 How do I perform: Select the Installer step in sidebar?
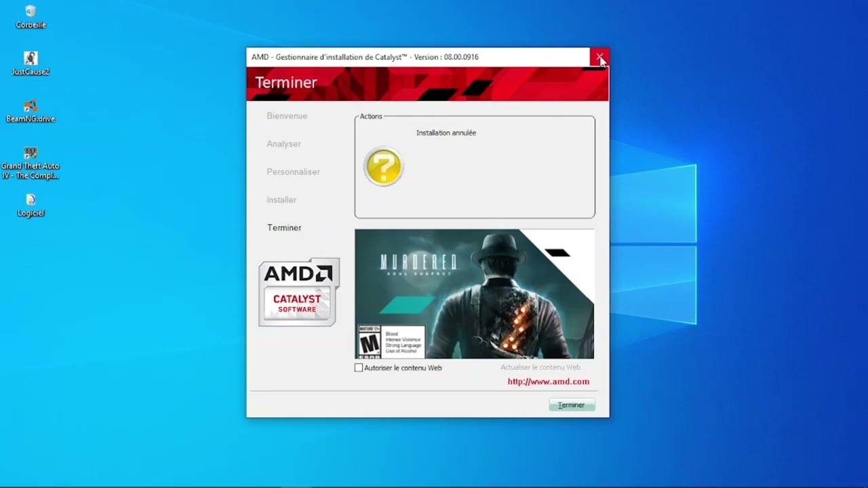(281, 200)
